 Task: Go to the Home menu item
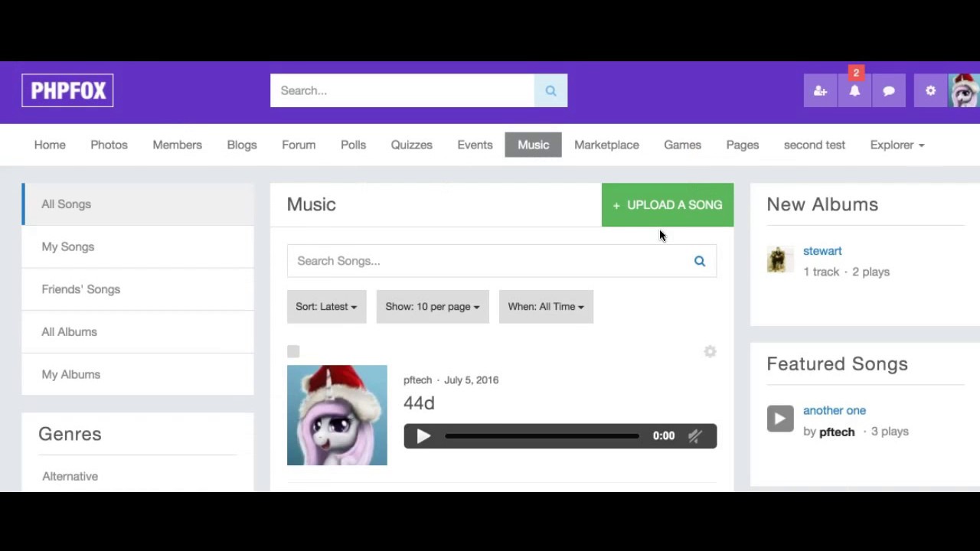tap(50, 145)
